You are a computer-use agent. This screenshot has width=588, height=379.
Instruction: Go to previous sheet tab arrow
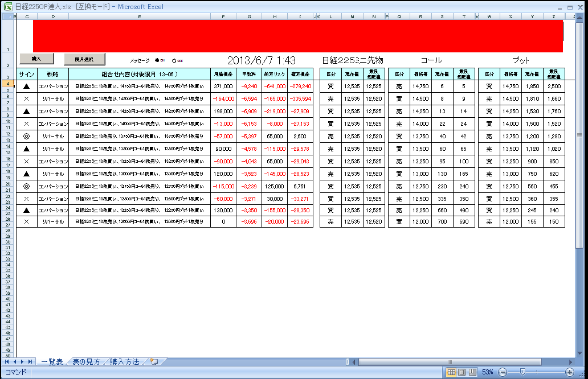(15, 361)
